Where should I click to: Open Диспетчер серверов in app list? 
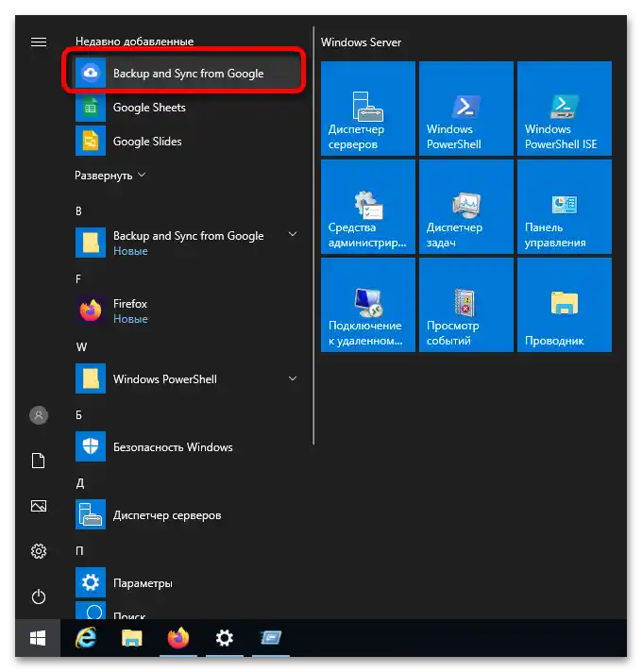pyautogui.click(x=184, y=514)
